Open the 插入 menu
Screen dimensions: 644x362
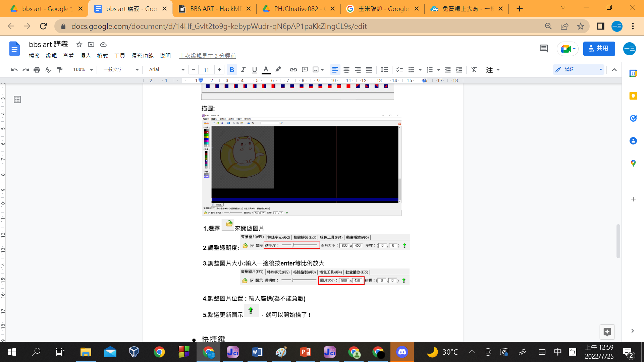(85, 56)
